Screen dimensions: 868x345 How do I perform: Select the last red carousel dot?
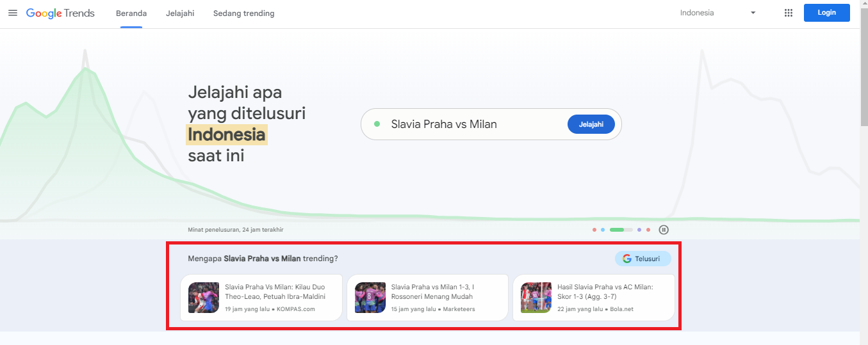[648, 230]
